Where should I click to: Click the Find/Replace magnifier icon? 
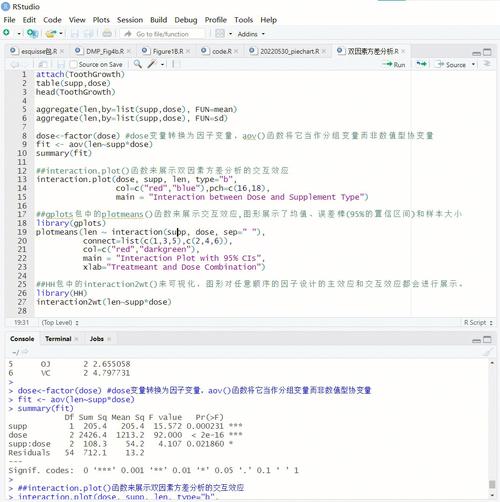(x=137, y=64)
